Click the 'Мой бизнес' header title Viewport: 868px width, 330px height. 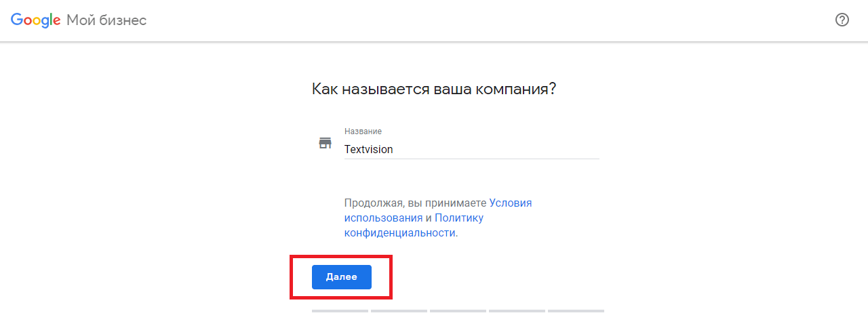pos(106,20)
